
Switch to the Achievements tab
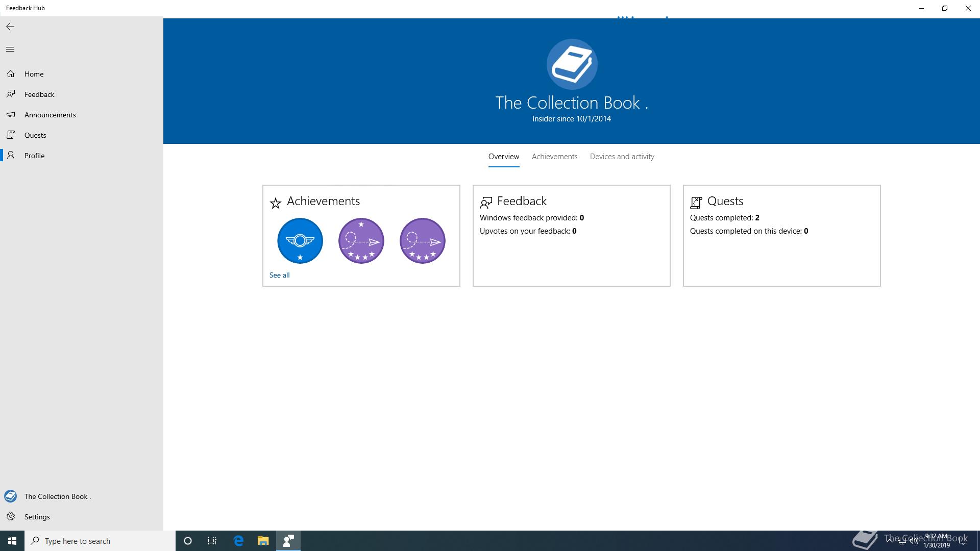click(554, 157)
